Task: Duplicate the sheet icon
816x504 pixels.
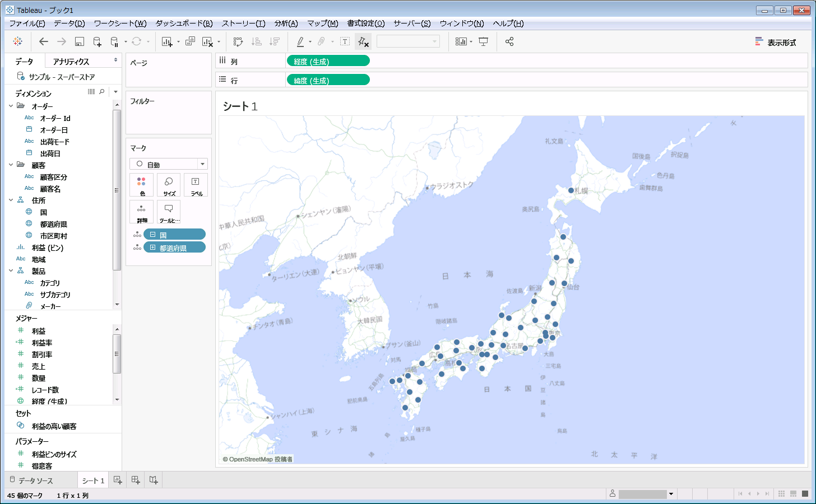Action: [190, 41]
